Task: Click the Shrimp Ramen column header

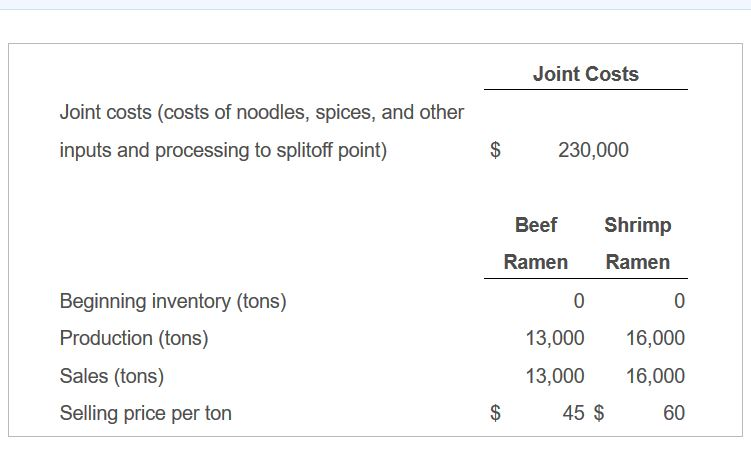Action: point(637,243)
